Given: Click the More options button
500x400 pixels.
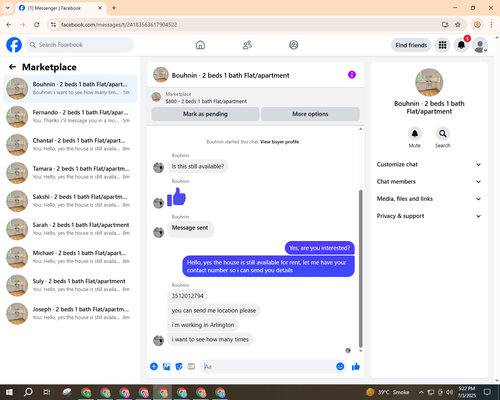Looking at the screenshot, I should [310, 114].
